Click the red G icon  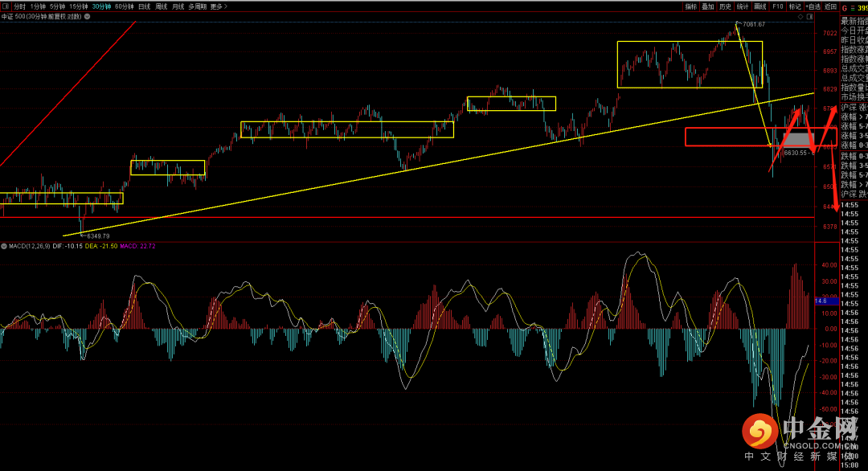coord(845,8)
